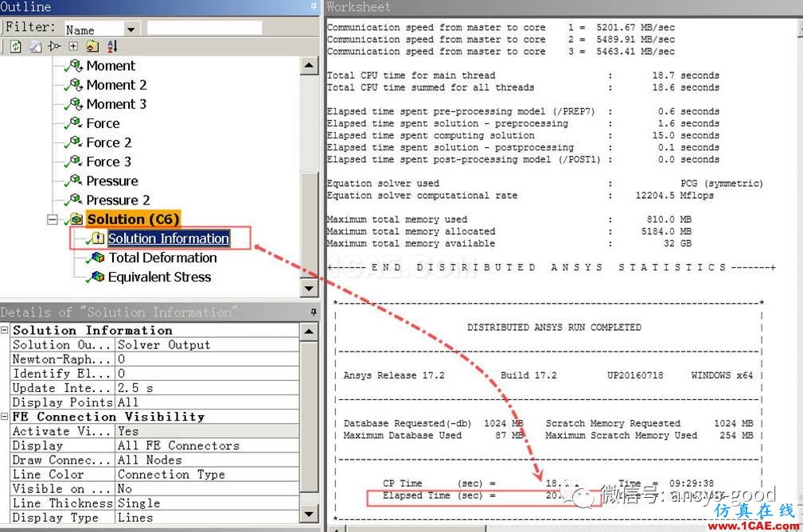
Task: Click the Newton-Raphson residuals value 0
Action: pyautogui.click(x=207, y=359)
